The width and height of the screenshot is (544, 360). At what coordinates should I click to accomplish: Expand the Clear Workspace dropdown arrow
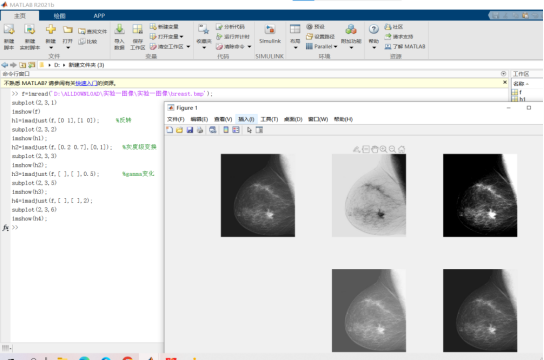(188, 46)
